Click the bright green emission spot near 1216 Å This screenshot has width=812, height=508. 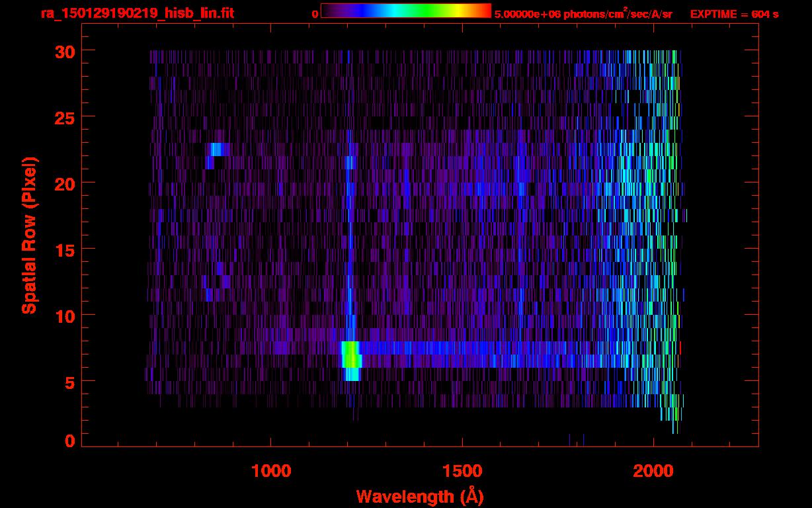click(x=351, y=355)
